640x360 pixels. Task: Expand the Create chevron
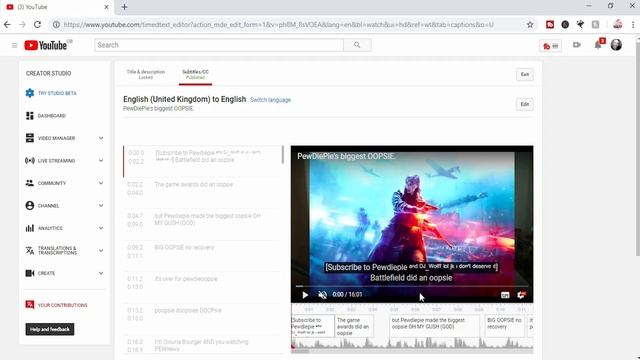click(101, 273)
